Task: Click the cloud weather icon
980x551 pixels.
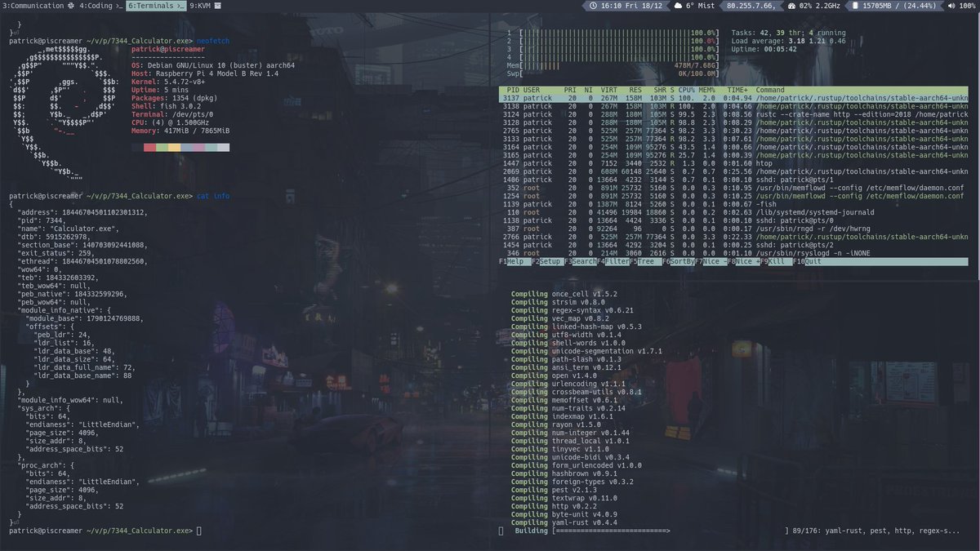Action: click(678, 6)
